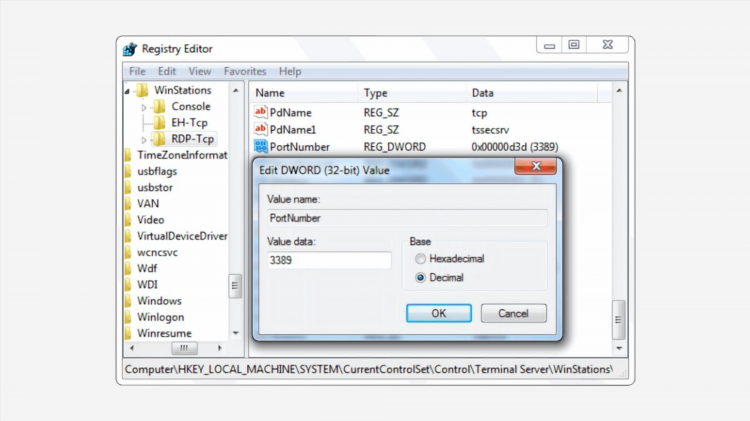Maximize the Registry Editor window
The image size is (750, 421).
coord(574,45)
